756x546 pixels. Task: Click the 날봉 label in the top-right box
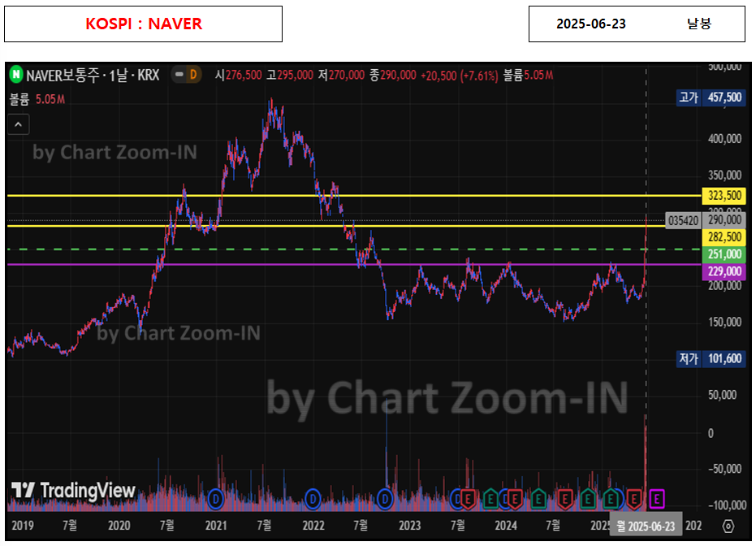pos(699,24)
